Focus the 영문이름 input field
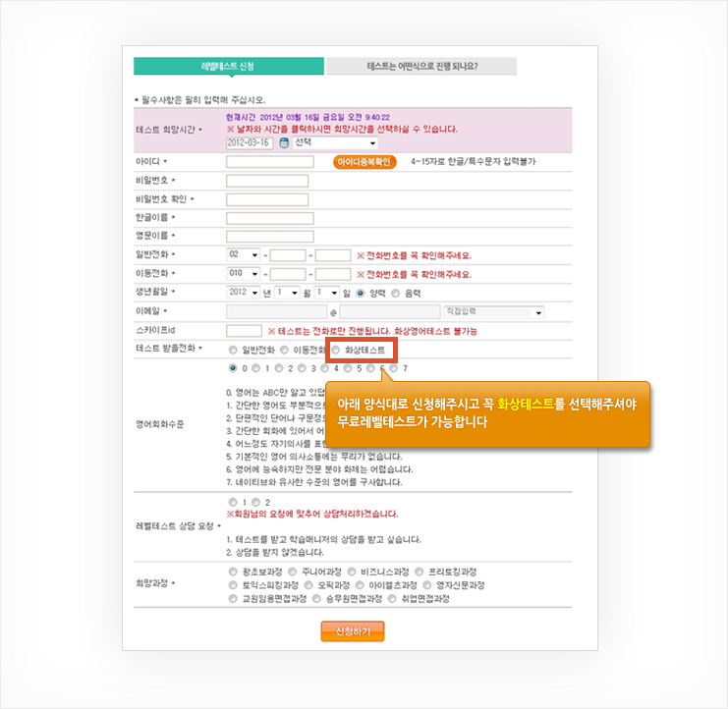Viewport: 728px width, 709px height. click(x=270, y=237)
